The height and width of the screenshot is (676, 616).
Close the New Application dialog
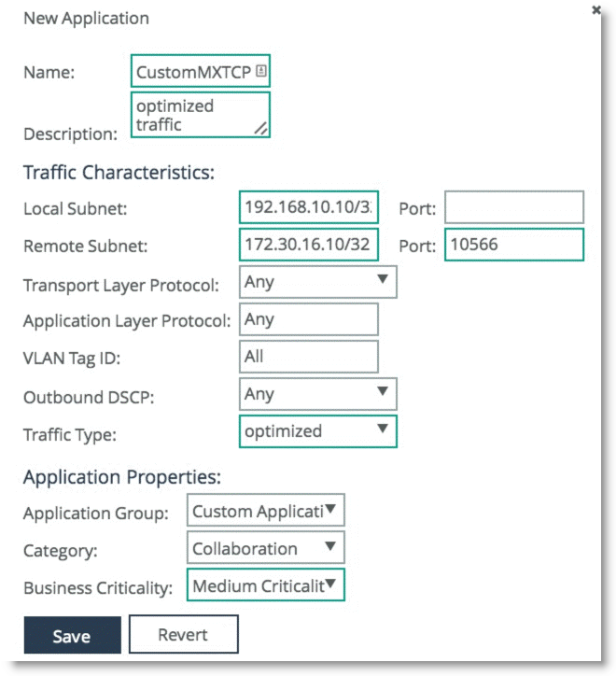[x=595, y=10]
